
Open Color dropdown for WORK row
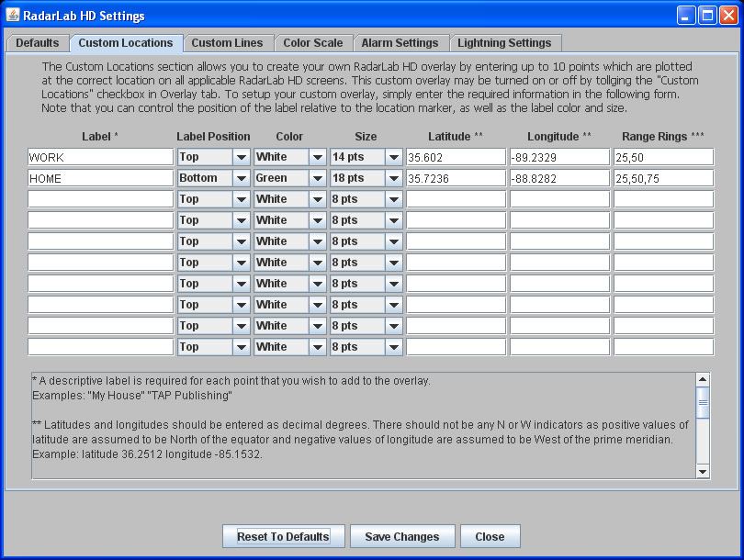point(289,157)
